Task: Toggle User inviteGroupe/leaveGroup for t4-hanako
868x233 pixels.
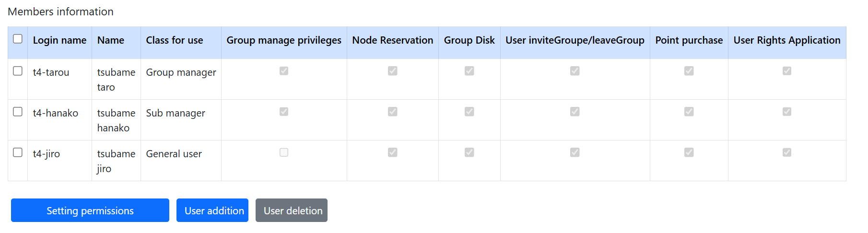Action: click(575, 112)
